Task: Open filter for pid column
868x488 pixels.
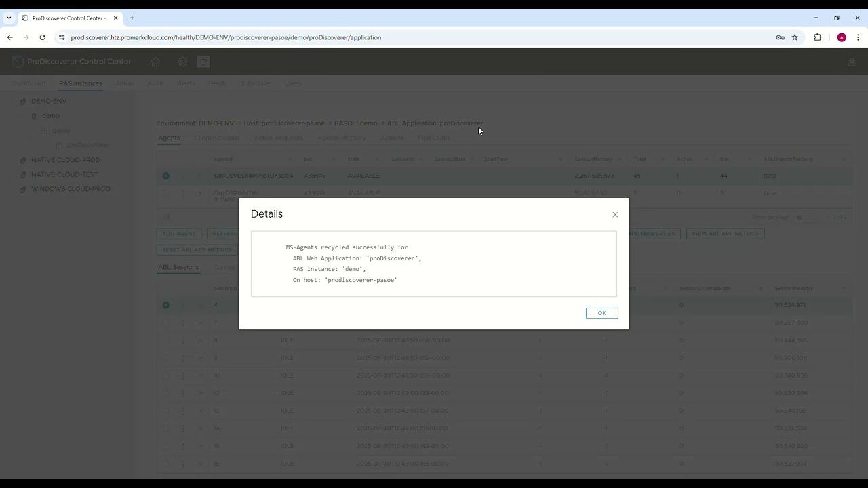Action: click(x=334, y=159)
